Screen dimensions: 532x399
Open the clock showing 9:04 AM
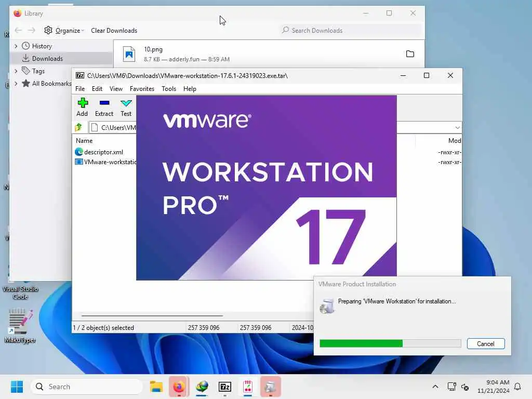494,387
